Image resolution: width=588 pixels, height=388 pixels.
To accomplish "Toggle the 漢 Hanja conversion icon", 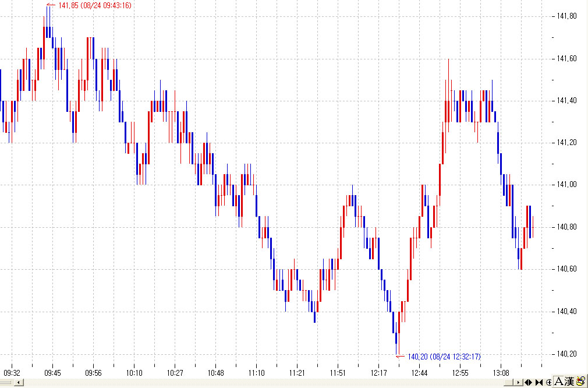I will coord(570,382).
